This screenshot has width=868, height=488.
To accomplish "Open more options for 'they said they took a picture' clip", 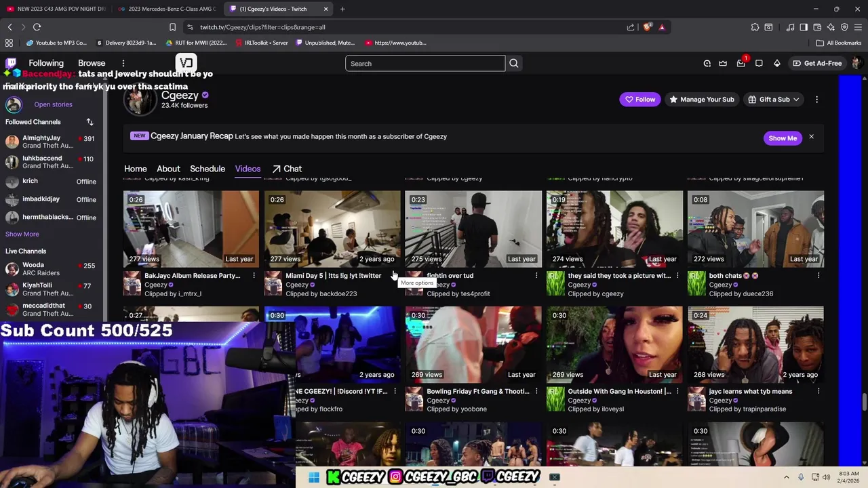I will pyautogui.click(x=677, y=276).
